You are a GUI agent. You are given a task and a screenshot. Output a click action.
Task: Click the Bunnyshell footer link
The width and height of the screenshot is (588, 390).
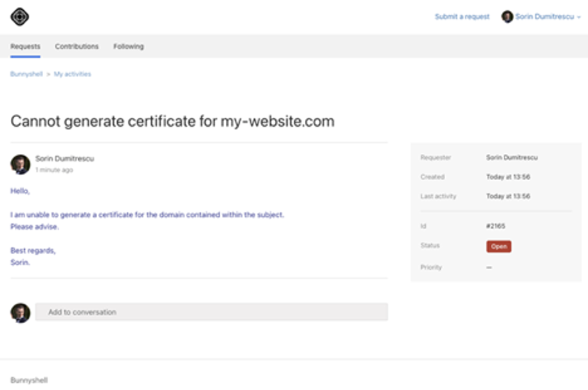29,380
